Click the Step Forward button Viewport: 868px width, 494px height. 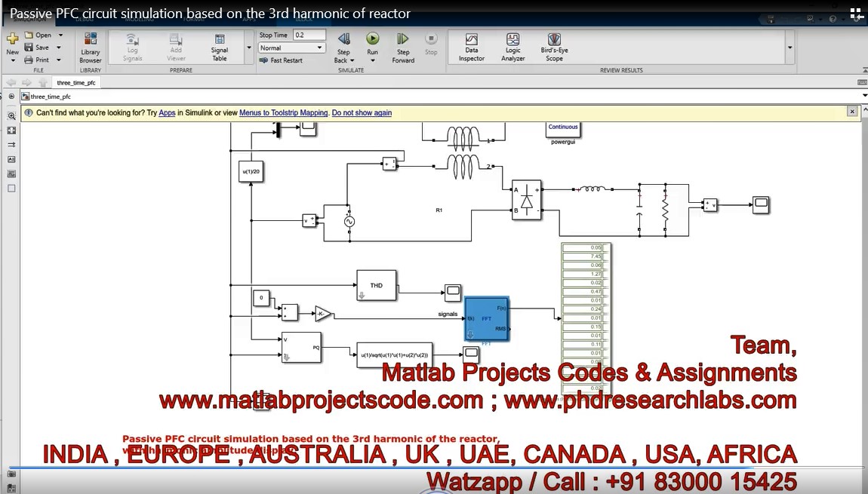point(403,48)
